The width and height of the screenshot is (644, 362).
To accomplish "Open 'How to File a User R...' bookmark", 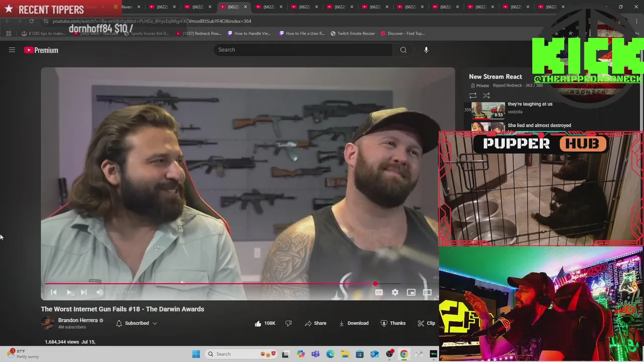I will (x=302, y=34).
